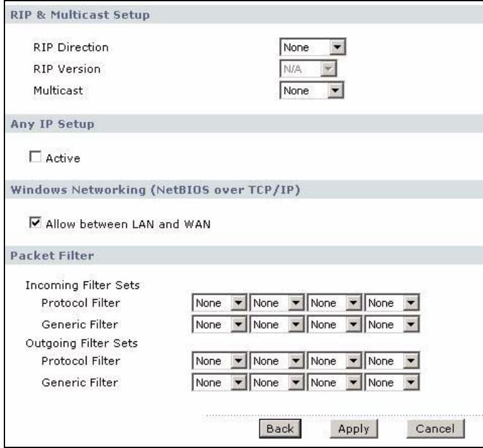Click the Incoming Filter Sets text
This screenshot has height=448, width=483.
83,285
